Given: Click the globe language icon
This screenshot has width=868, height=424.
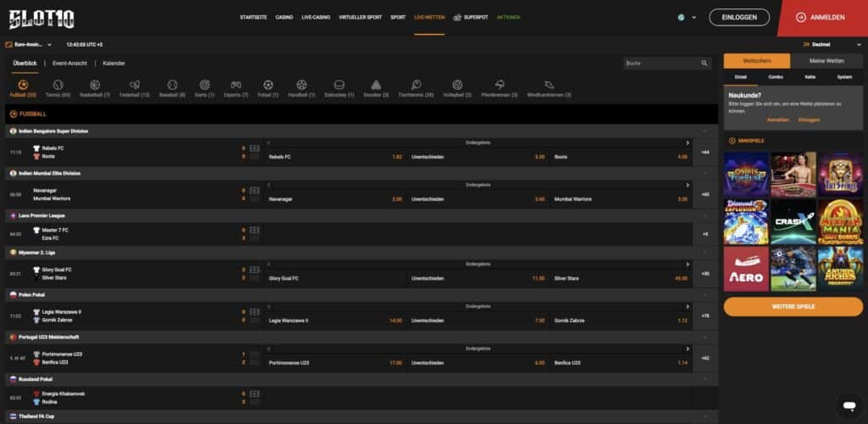Looking at the screenshot, I should 681,17.
